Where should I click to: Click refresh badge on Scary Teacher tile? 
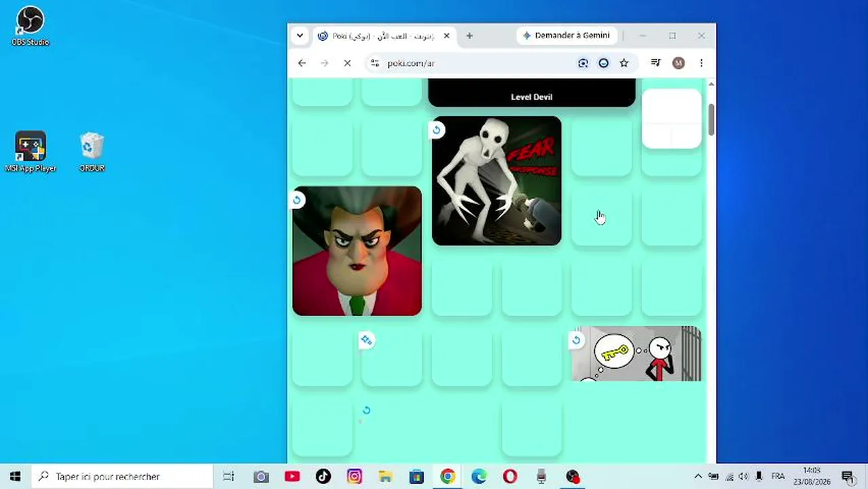(x=297, y=200)
